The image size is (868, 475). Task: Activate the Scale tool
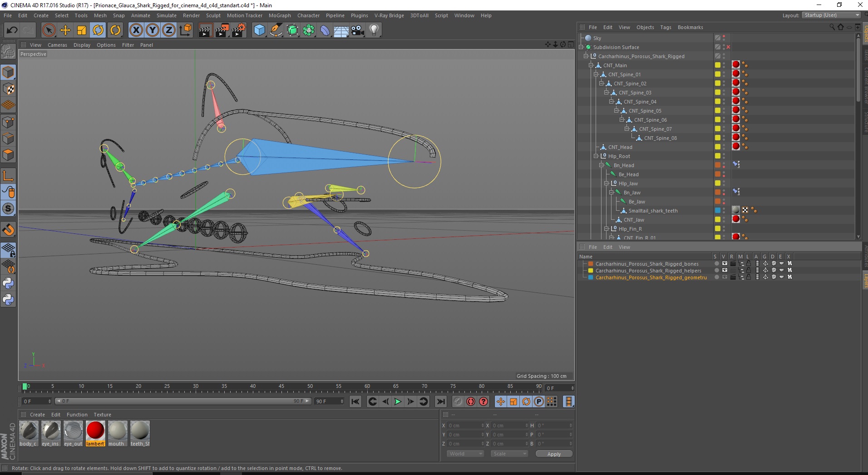pos(82,30)
